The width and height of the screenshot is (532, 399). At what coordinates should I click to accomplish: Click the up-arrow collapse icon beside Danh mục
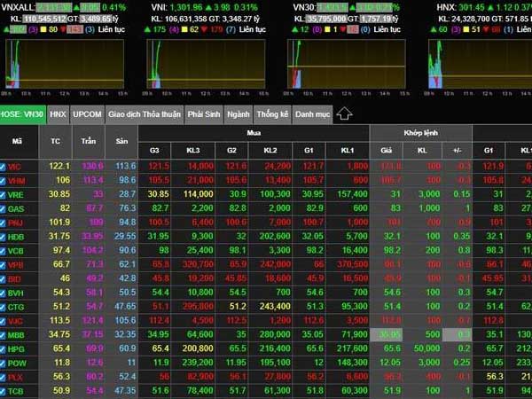(x=345, y=114)
